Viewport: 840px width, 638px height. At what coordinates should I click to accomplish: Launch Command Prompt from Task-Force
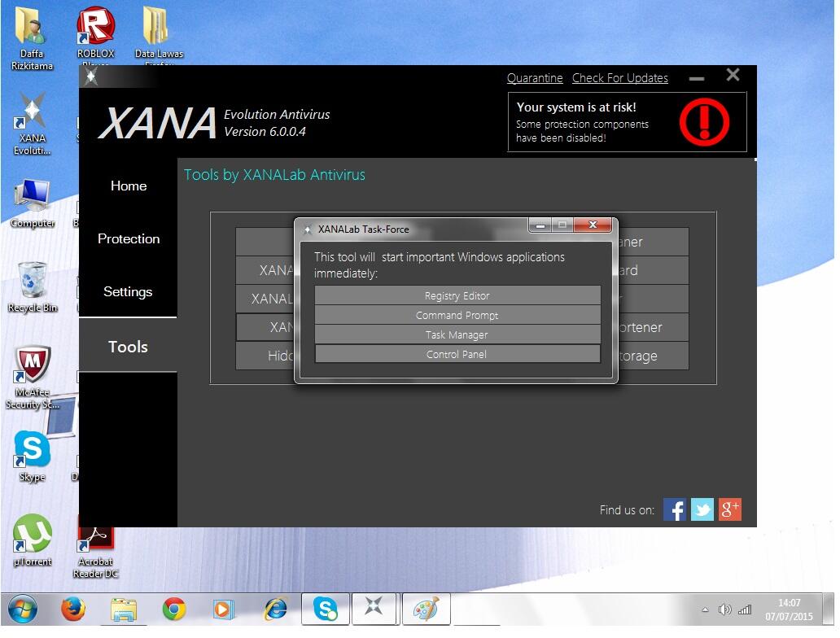point(457,315)
